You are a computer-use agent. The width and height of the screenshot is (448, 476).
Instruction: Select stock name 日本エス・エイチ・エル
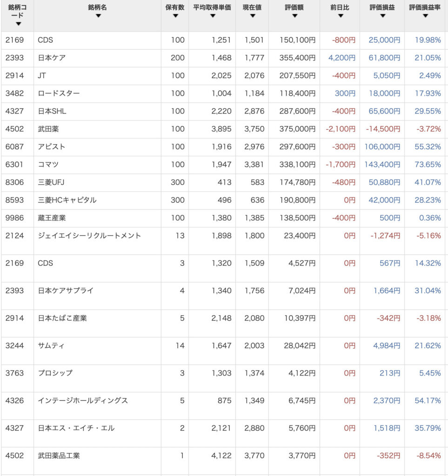tap(76, 428)
